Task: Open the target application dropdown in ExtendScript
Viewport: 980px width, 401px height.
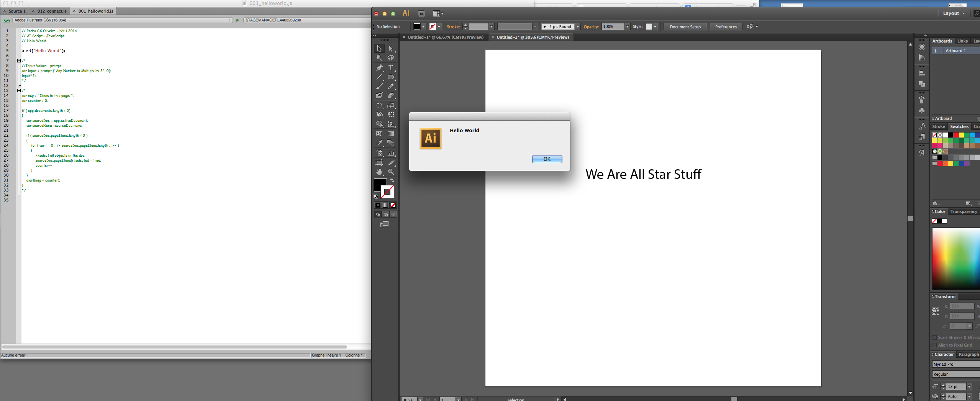Action: click(123, 20)
